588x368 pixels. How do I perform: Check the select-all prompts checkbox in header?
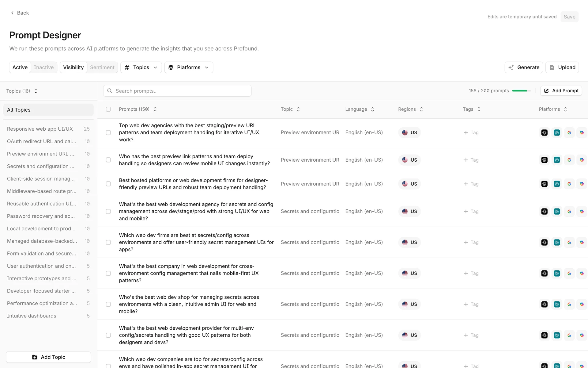[108, 109]
